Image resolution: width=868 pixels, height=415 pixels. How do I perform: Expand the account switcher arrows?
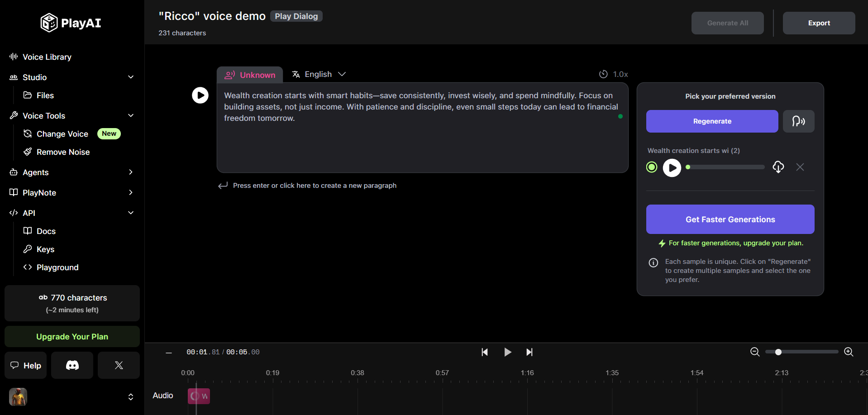(131, 397)
